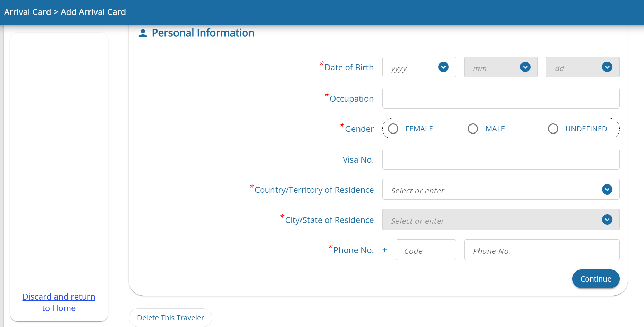Click into the Visa No. field
The width and height of the screenshot is (644, 327).
click(x=501, y=159)
